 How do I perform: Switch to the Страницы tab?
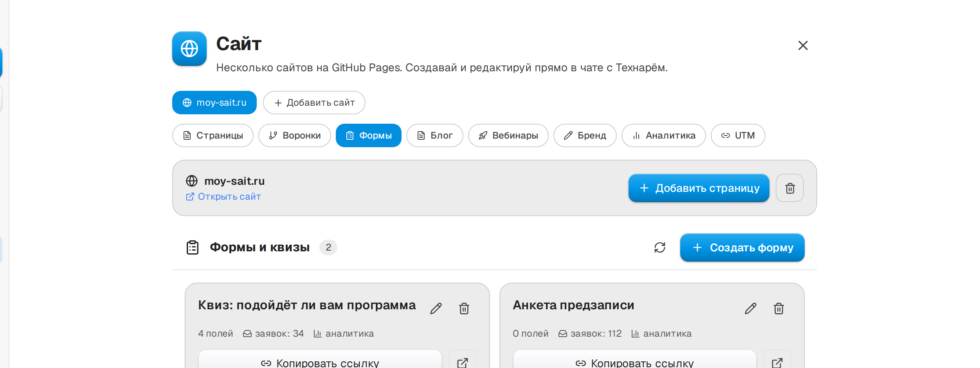pos(213,135)
